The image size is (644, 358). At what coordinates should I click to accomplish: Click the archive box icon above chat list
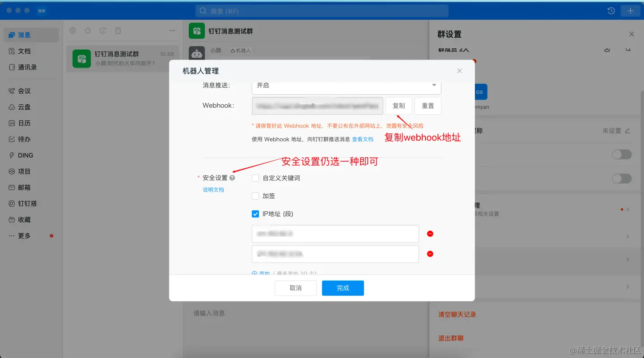tap(118, 30)
